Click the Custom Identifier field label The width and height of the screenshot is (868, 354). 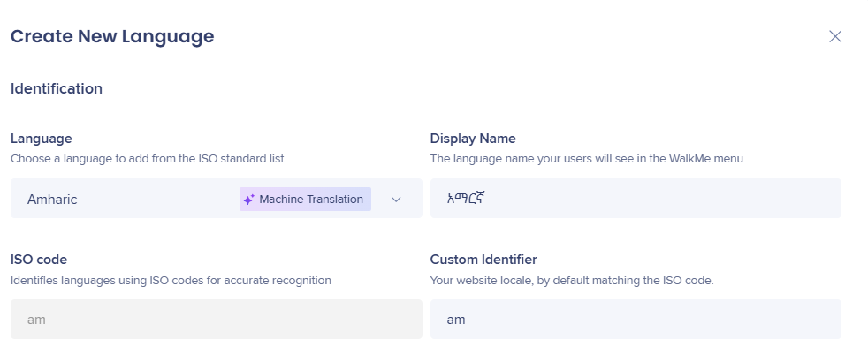pyautogui.click(x=483, y=260)
